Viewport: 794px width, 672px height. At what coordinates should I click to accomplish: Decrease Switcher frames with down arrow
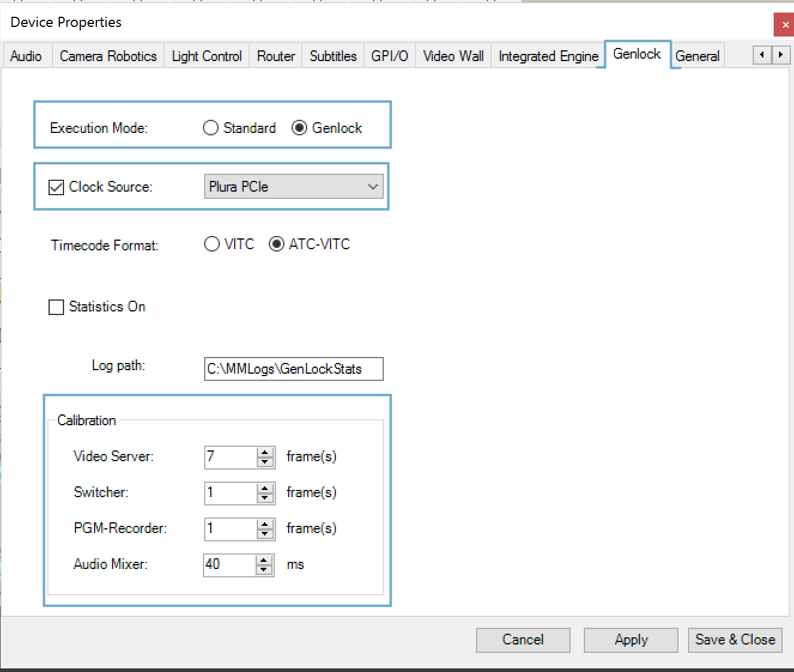point(265,498)
